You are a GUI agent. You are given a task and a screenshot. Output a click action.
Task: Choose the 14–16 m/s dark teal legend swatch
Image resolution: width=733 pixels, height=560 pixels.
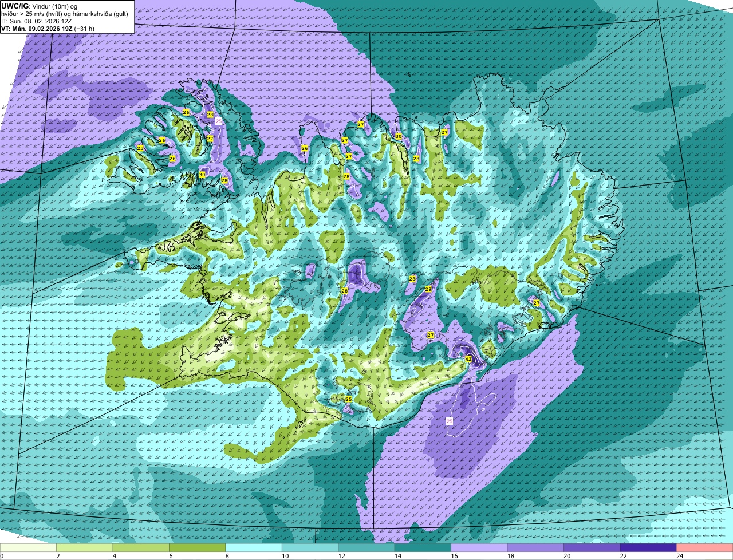pos(423,548)
